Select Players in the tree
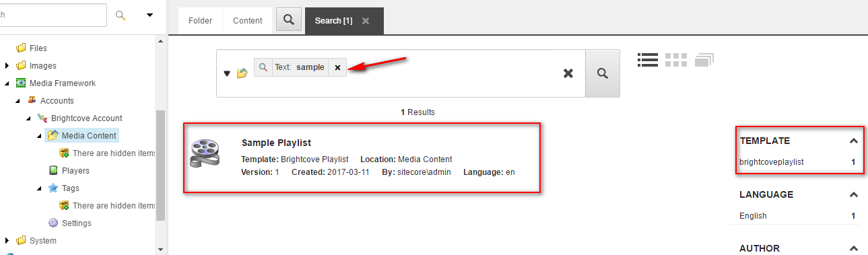868x255 pixels. pyautogui.click(x=75, y=171)
